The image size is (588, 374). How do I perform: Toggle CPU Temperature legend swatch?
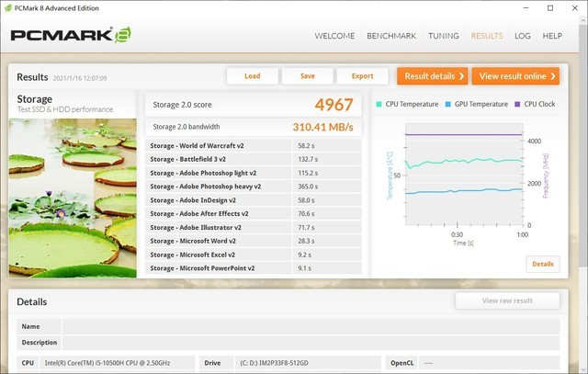[x=379, y=104]
